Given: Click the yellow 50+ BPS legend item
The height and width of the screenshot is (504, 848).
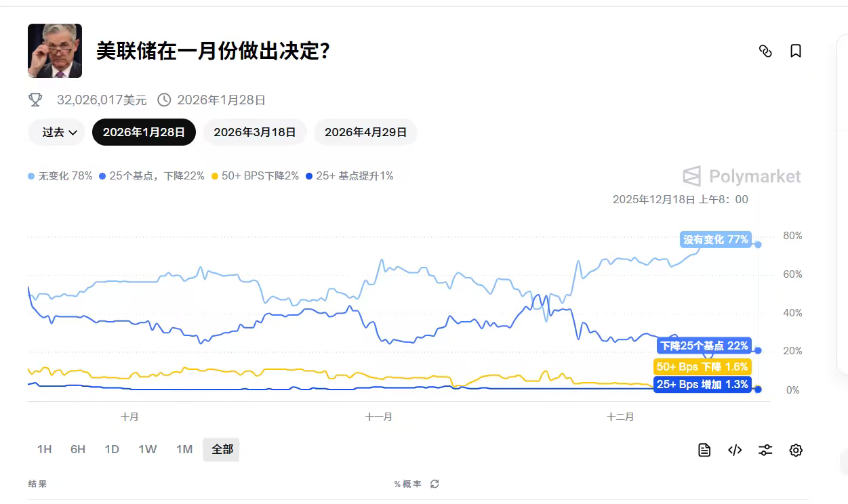Looking at the screenshot, I should click(x=255, y=176).
